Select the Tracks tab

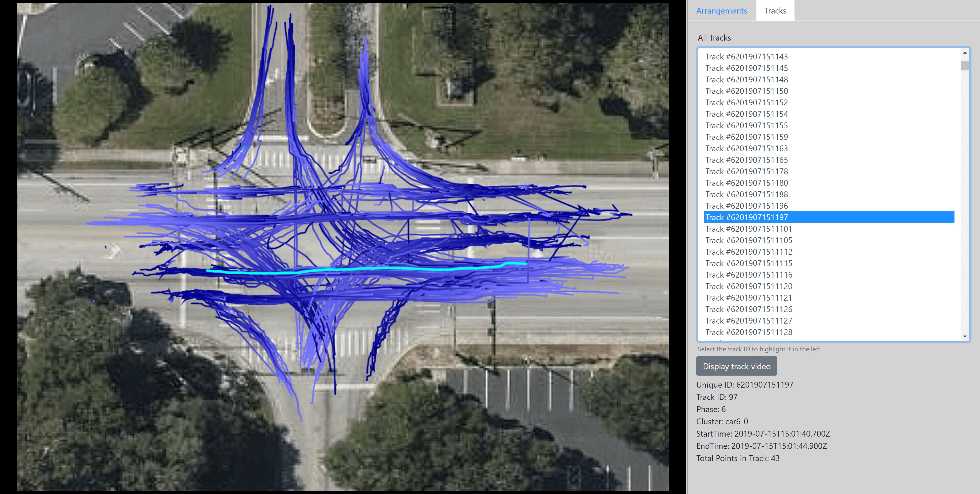pos(775,11)
